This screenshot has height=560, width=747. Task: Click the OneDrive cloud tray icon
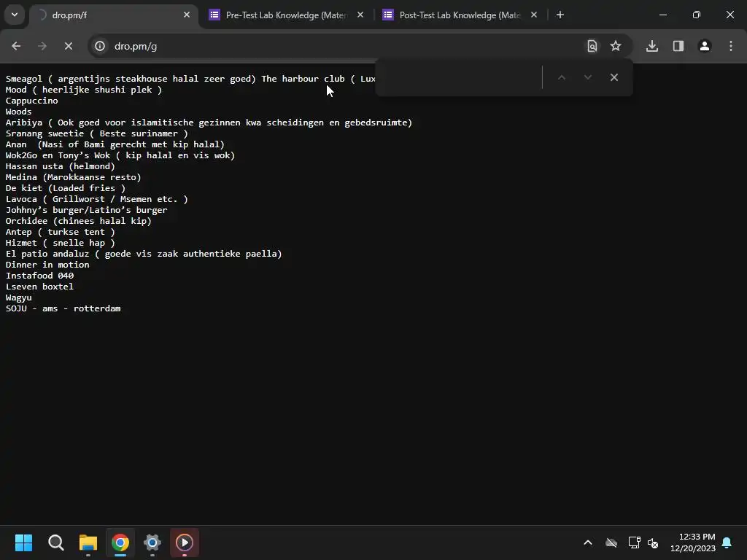(611, 542)
